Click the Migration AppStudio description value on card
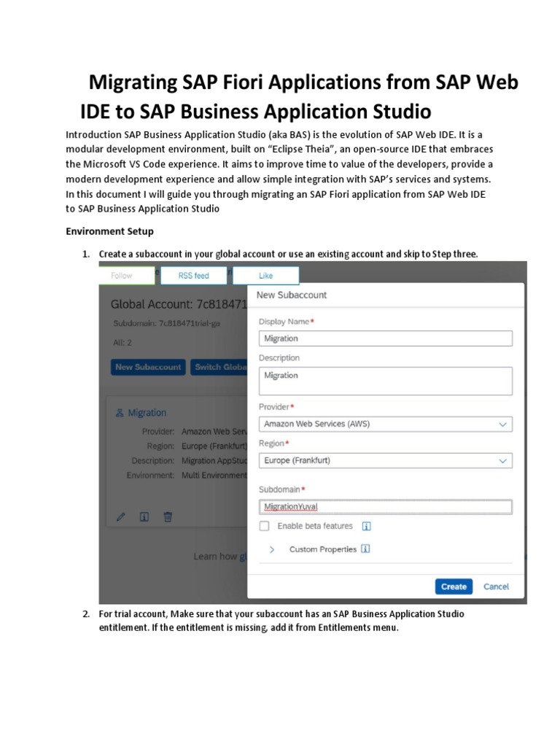 pos(214,461)
